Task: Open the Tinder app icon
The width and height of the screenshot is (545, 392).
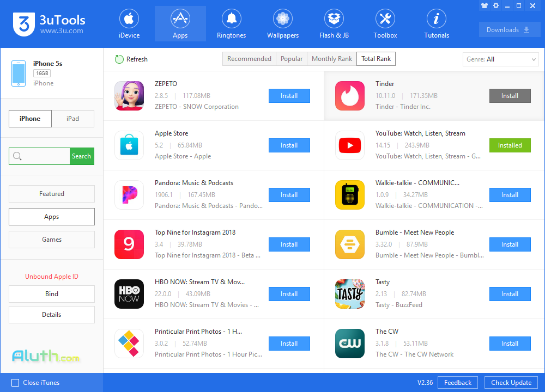Action: (x=350, y=96)
